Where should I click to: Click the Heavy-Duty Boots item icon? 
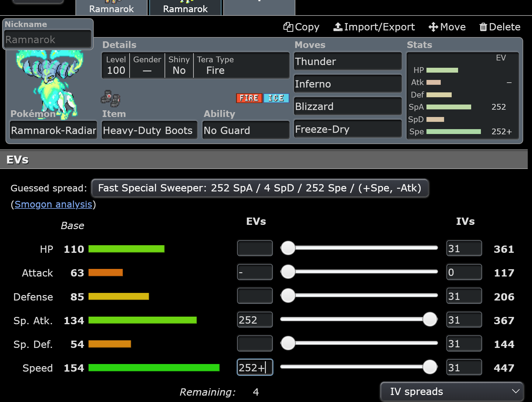(x=110, y=98)
